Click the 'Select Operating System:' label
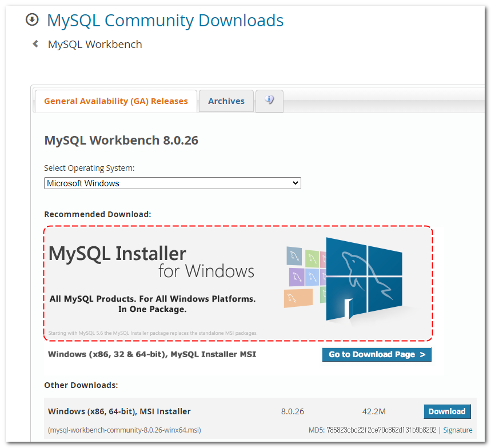 coord(89,168)
